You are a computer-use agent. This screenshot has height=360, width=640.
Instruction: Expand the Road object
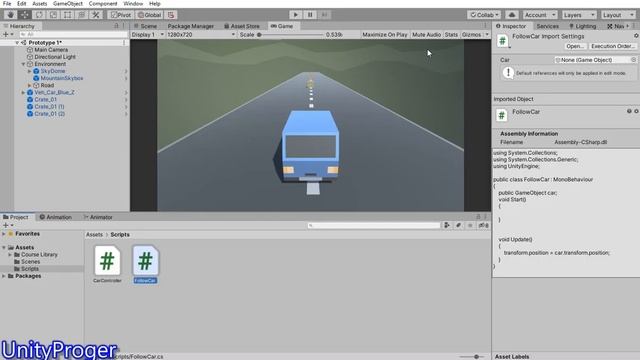[29, 85]
